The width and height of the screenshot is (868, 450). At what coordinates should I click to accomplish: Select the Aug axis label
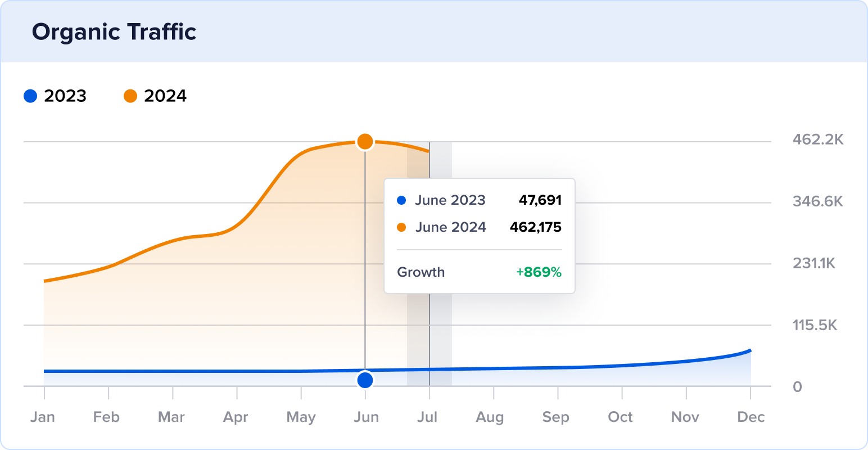coord(490,417)
